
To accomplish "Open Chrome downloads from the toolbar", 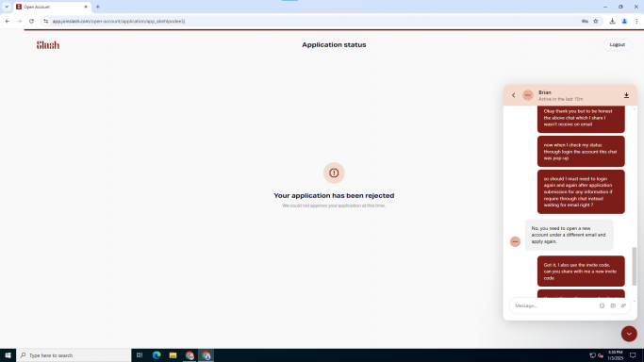I will (x=612, y=22).
